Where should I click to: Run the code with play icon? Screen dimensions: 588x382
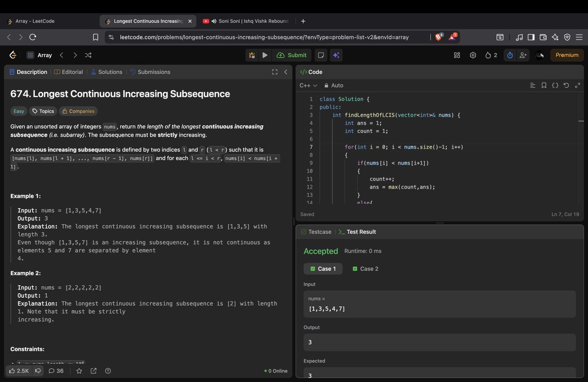click(x=265, y=55)
